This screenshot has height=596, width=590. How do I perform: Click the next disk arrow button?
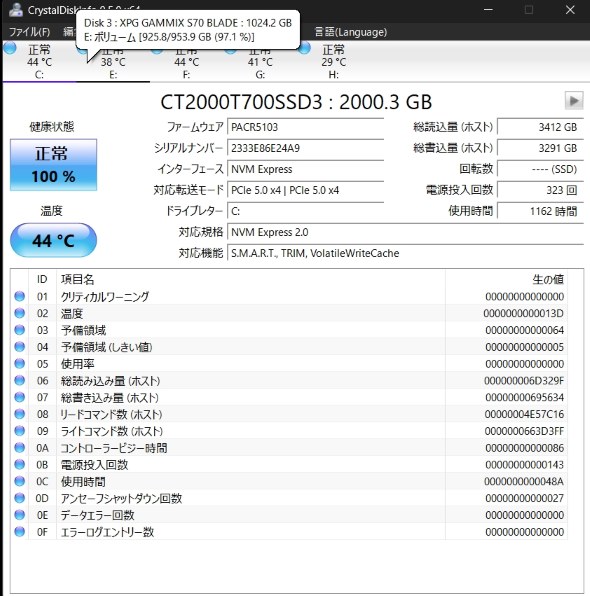[574, 101]
